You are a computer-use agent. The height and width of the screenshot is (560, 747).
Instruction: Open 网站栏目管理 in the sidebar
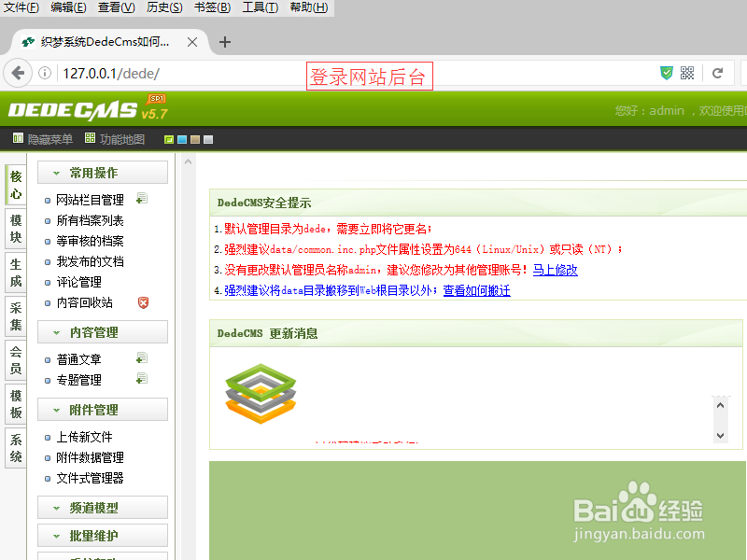[x=90, y=200]
